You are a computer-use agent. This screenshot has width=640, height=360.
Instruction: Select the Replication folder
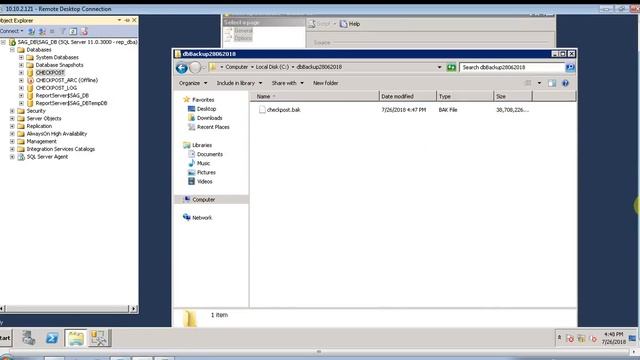pyautogui.click(x=39, y=126)
